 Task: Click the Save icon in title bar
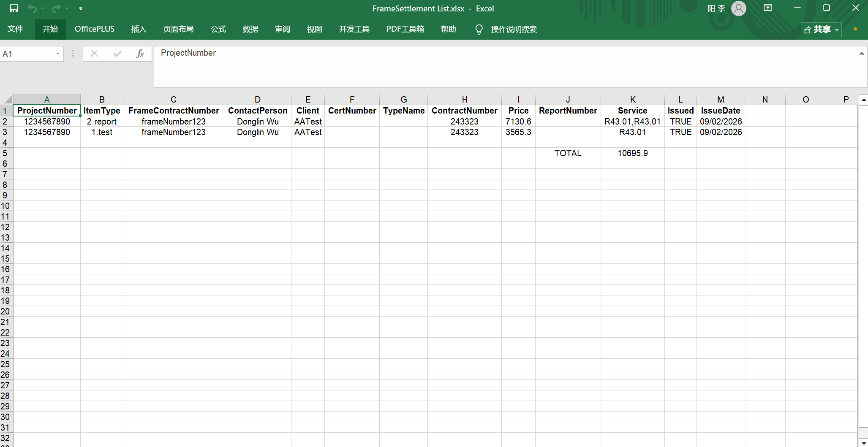pos(14,8)
